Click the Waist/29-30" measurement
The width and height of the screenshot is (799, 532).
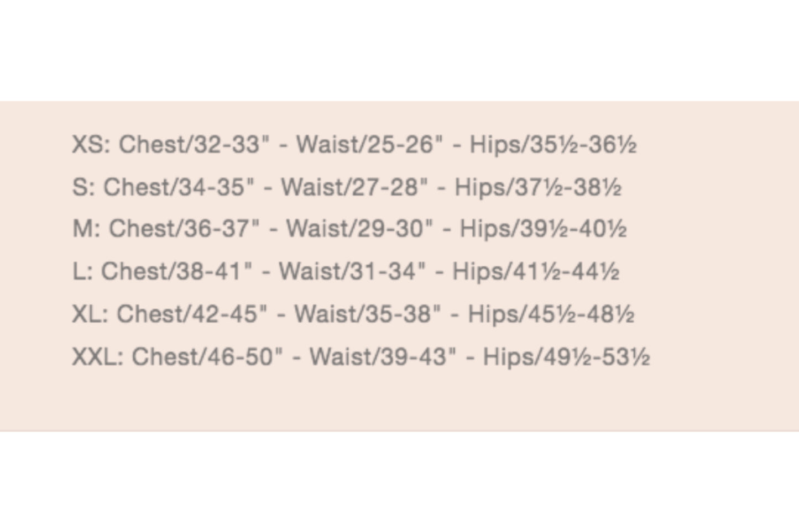pos(360,229)
